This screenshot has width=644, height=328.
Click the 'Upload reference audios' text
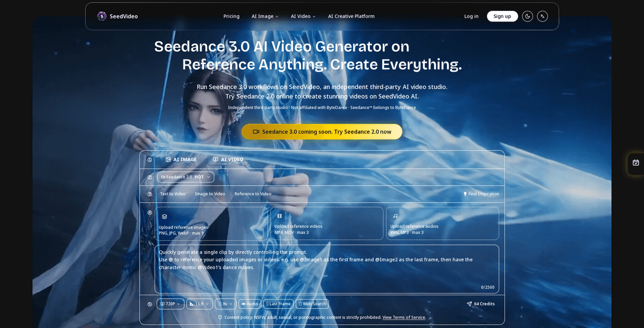coord(414,226)
